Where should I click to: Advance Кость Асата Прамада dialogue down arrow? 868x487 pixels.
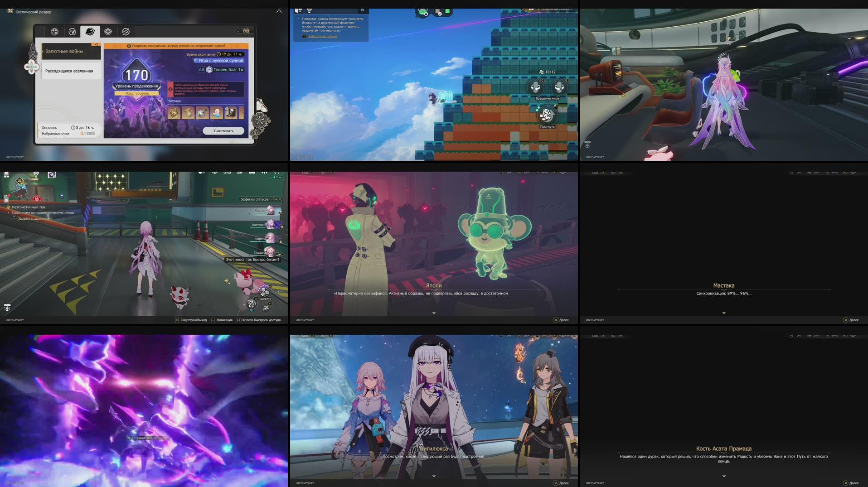[x=724, y=476]
